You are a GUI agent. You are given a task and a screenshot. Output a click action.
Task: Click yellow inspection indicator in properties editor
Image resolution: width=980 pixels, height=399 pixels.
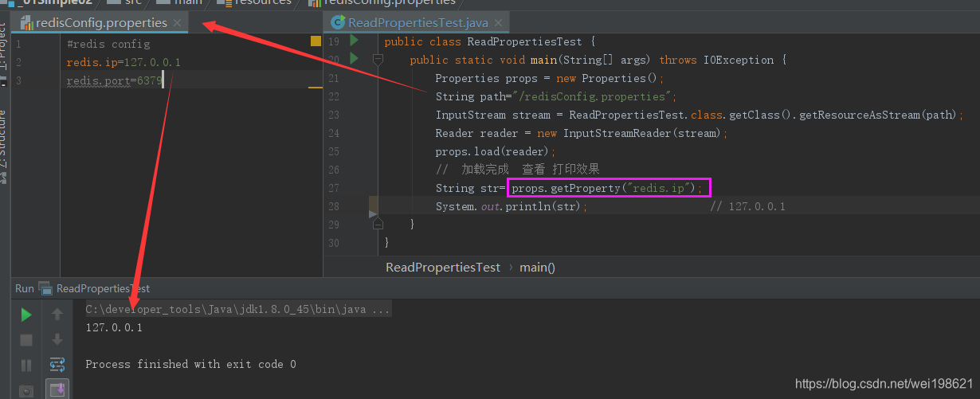coord(316,41)
